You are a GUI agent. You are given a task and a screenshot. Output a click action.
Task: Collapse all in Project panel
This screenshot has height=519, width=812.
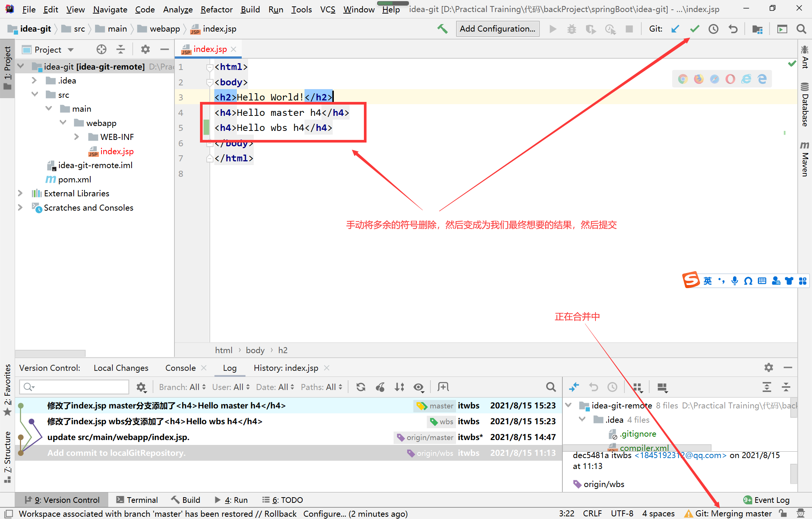click(120, 49)
